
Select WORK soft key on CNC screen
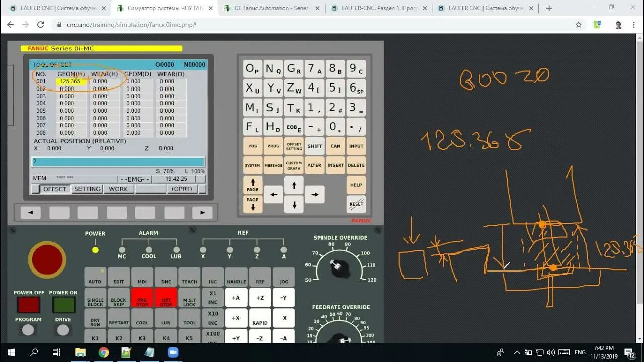[119, 189]
